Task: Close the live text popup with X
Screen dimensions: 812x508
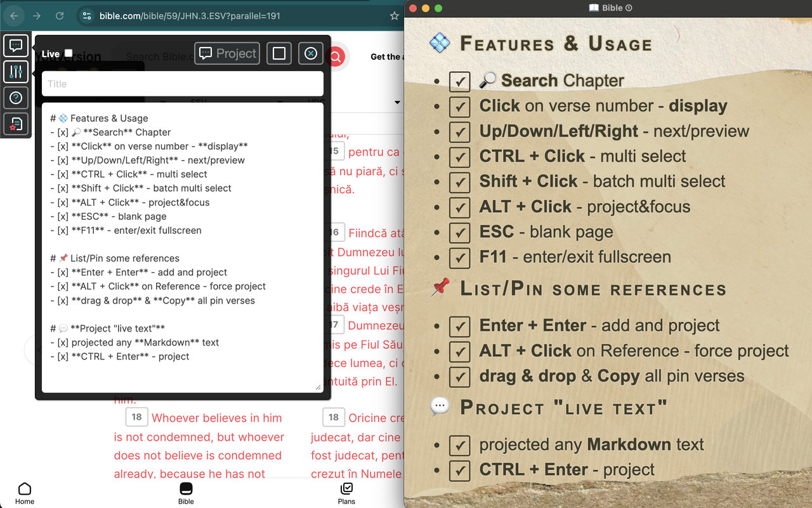Action: (x=311, y=53)
